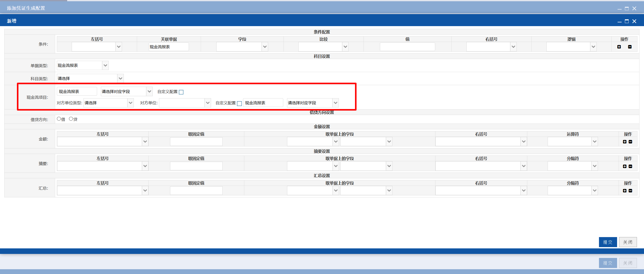The height and width of the screenshot is (274, 644).
Task: Remove condition row with minus icon
Action: (x=630, y=47)
